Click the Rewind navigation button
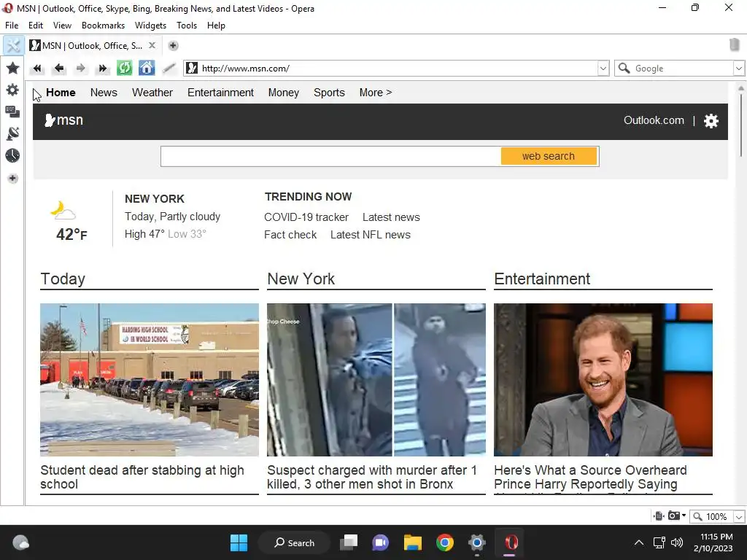 point(37,68)
